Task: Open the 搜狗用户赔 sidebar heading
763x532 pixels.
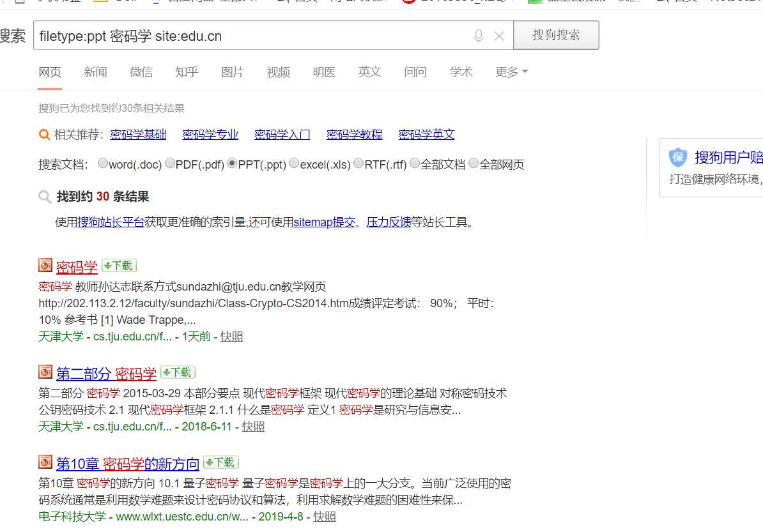Action: coord(728,157)
